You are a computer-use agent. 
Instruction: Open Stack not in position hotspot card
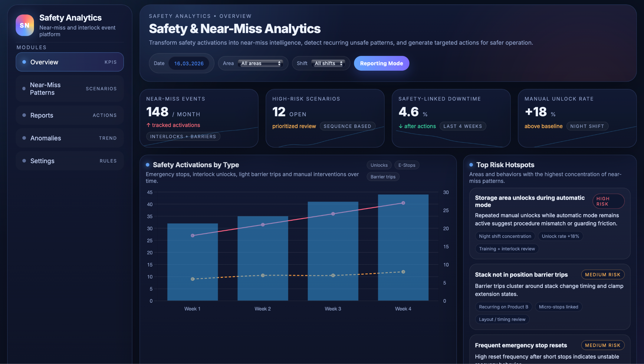tap(549, 296)
